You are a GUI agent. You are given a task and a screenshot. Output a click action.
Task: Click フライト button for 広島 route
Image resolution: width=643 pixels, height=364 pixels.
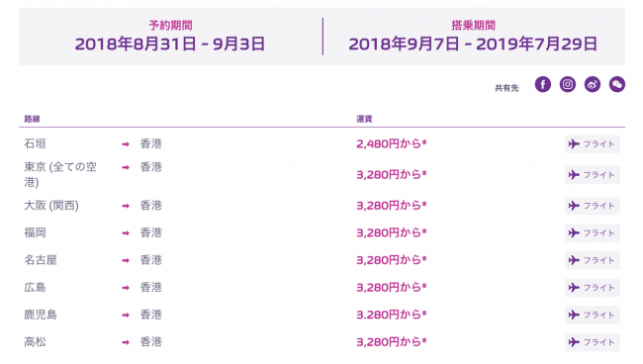tap(593, 288)
